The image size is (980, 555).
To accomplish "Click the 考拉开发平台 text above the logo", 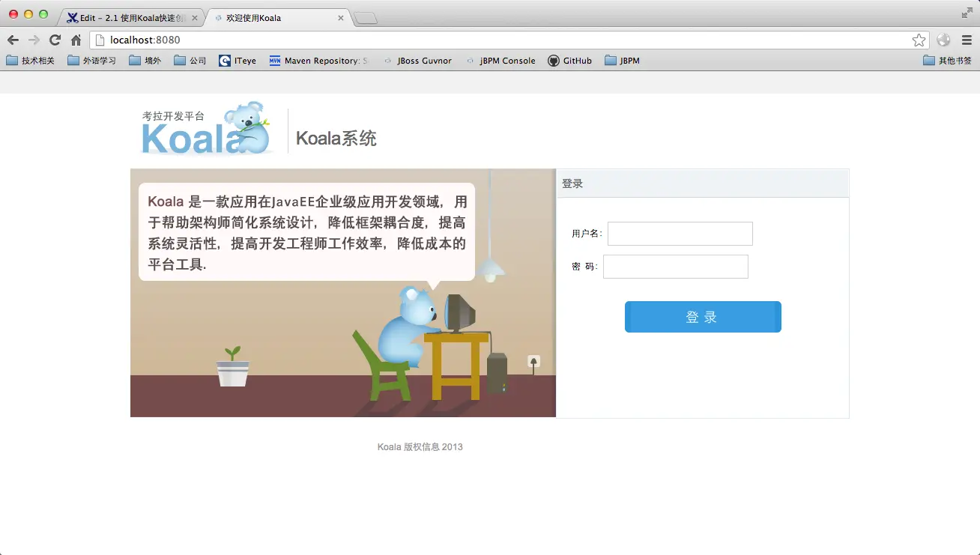I will pos(173,116).
